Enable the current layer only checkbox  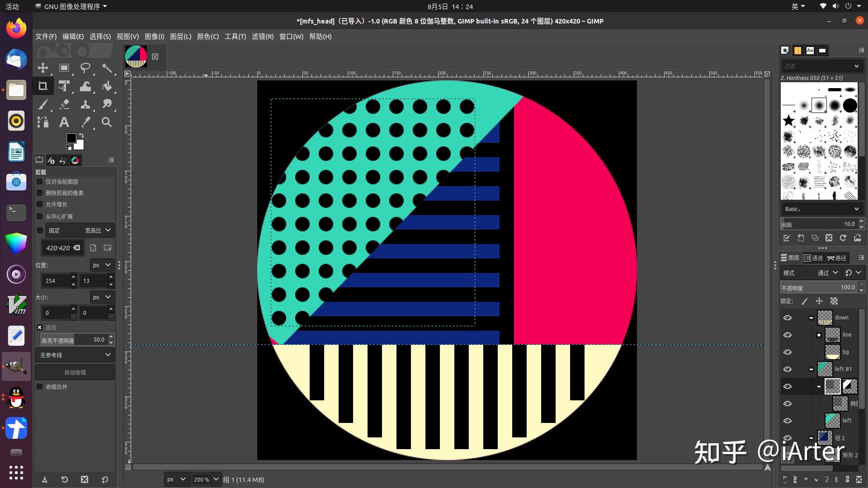coord(40,182)
